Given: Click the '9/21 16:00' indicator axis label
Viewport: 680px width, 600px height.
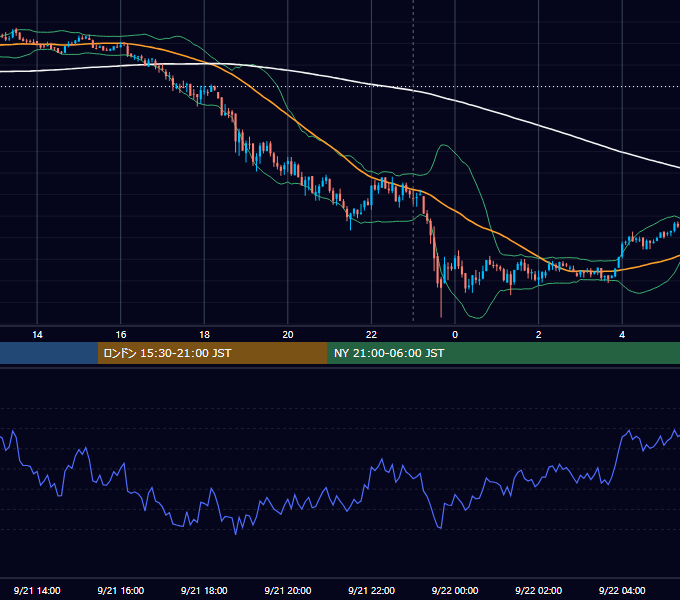Looking at the screenshot, I should click(x=121, y=590).
